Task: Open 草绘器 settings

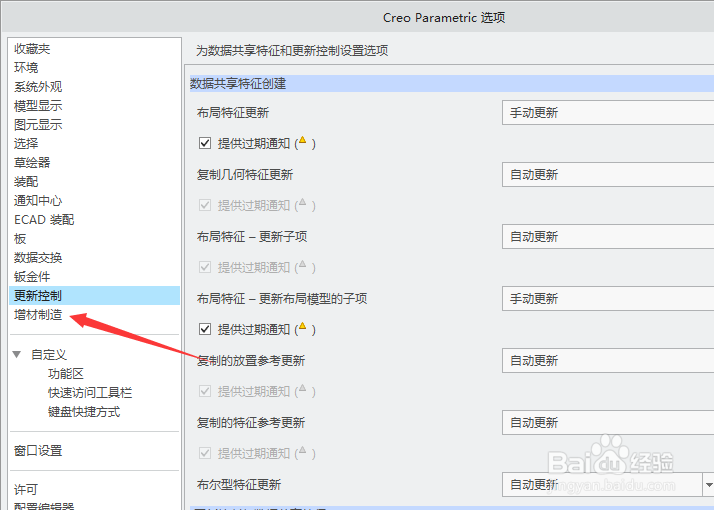Action: click(x=32, y=163)
